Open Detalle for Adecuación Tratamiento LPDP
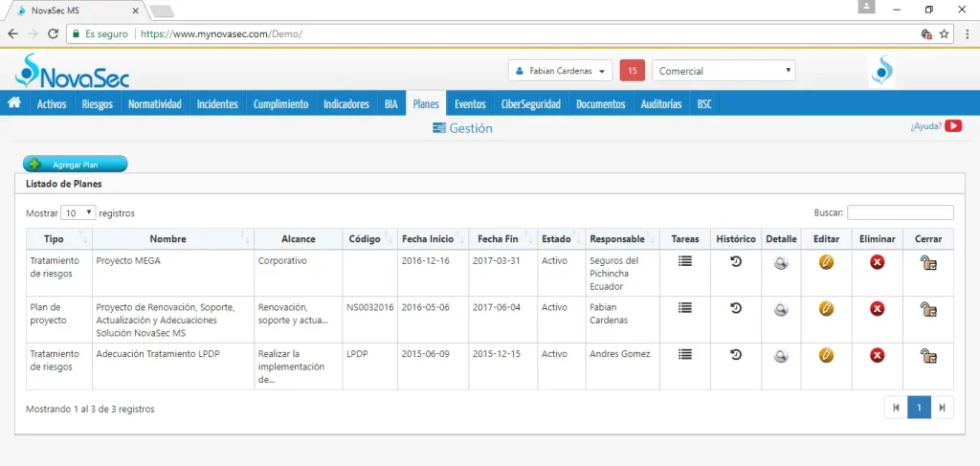The image size is (980, 466). pos(781,356)
